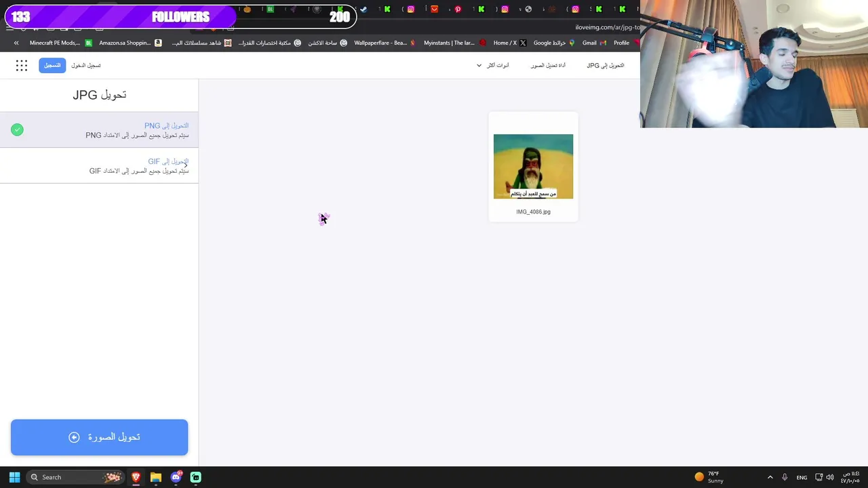Open Wallpaperflare bookmark
The height and width of the screenshot is (488, 868).
tap(385, 43)
